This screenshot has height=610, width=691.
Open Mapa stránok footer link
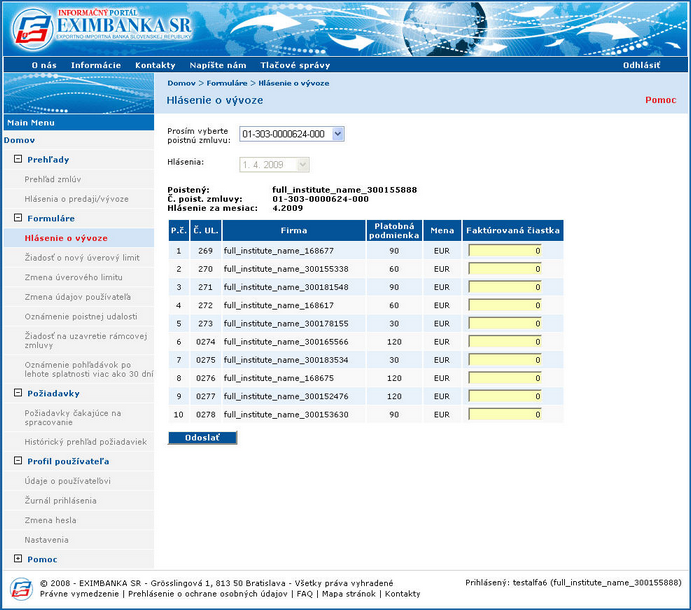point(349,594)
